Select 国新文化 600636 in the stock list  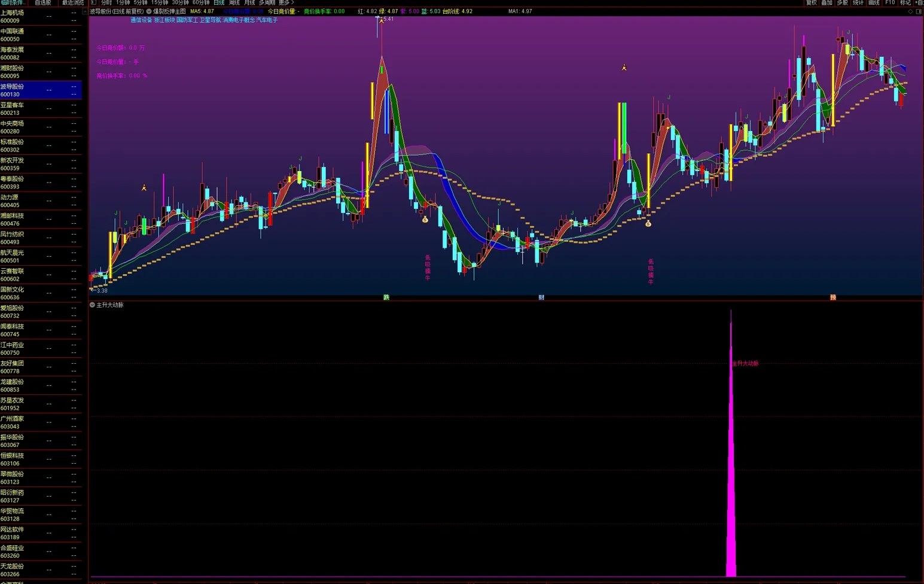(x=41, y=293)
